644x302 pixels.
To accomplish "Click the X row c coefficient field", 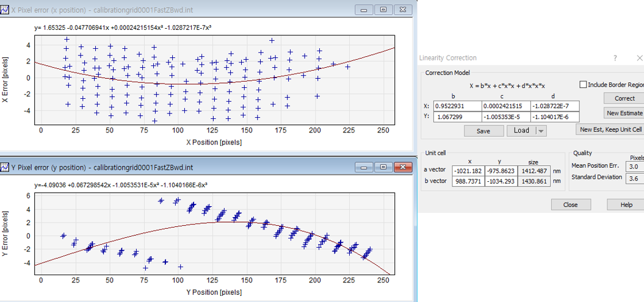I will point(505,106).
